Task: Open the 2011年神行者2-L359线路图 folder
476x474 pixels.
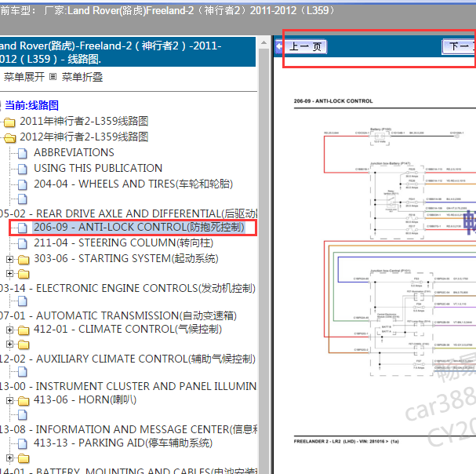Action: tap(84, 121)
